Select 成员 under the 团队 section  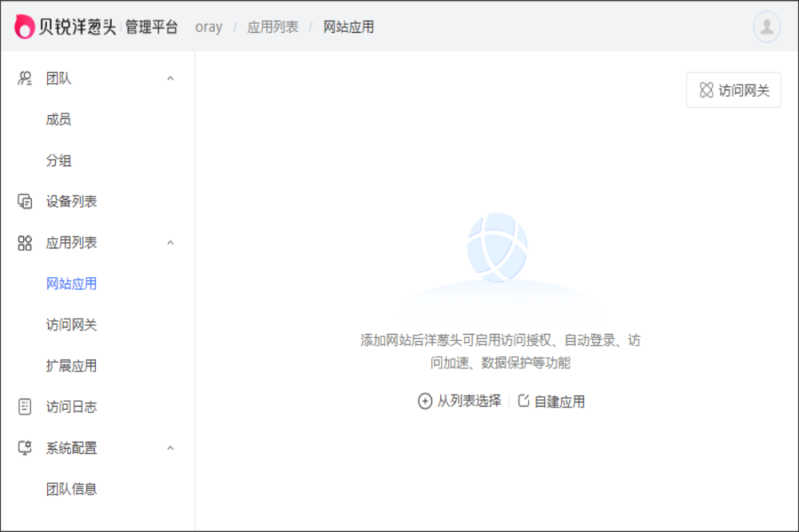(x=58, y=119)
